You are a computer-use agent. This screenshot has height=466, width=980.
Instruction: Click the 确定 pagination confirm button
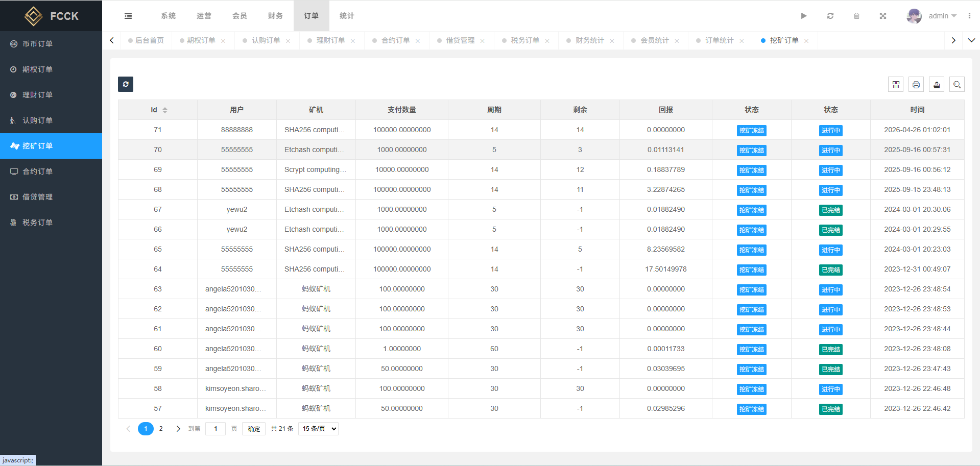254,429
